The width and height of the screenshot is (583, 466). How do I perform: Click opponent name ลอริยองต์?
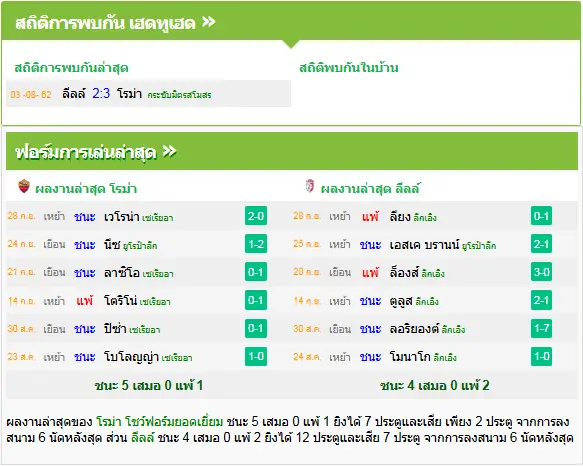click(414, 329)
